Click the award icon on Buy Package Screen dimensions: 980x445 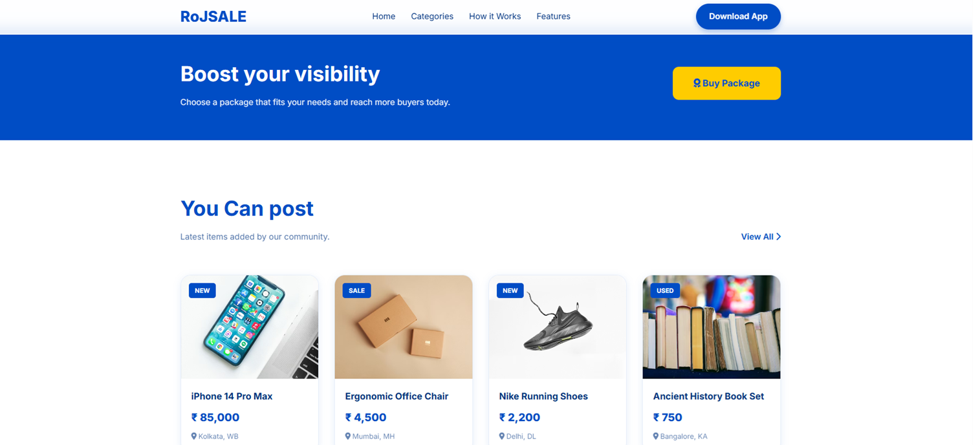tap(697, 83)
